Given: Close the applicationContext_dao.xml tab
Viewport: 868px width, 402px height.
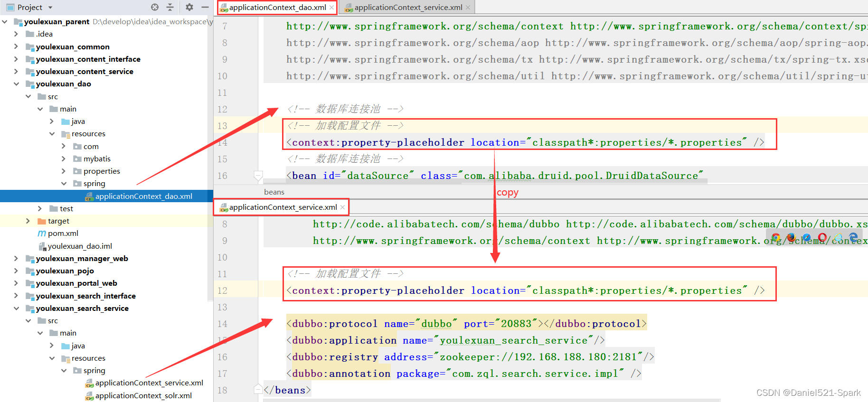Looking at the screenshot, I should coord(331,8).
